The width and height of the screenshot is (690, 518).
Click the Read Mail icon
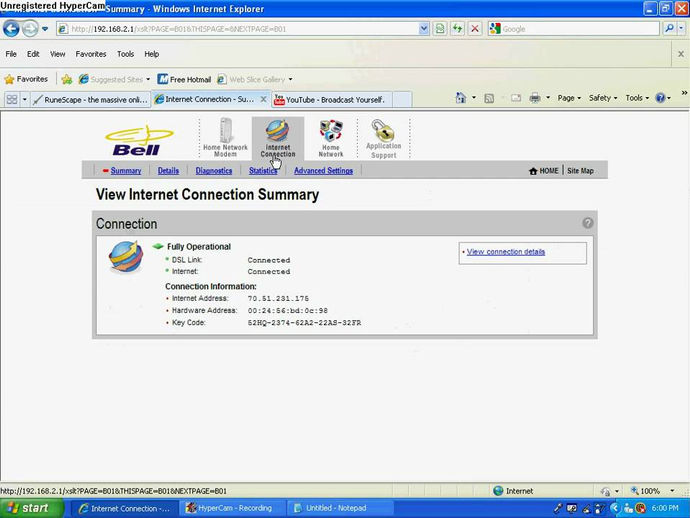click(x=516, y=98)
